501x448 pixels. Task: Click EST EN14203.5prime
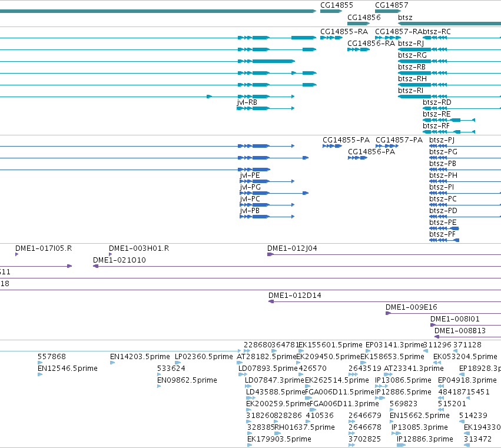pyautogui.click(x=140, y=357)
